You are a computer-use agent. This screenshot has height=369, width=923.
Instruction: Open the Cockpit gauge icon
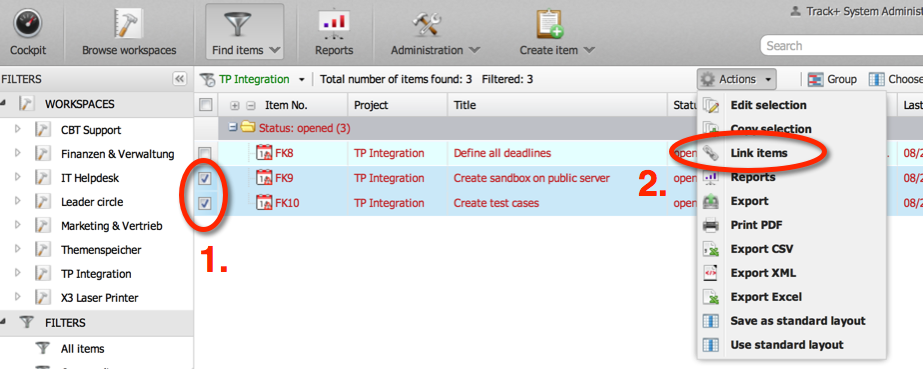click(x=28, y=25)
